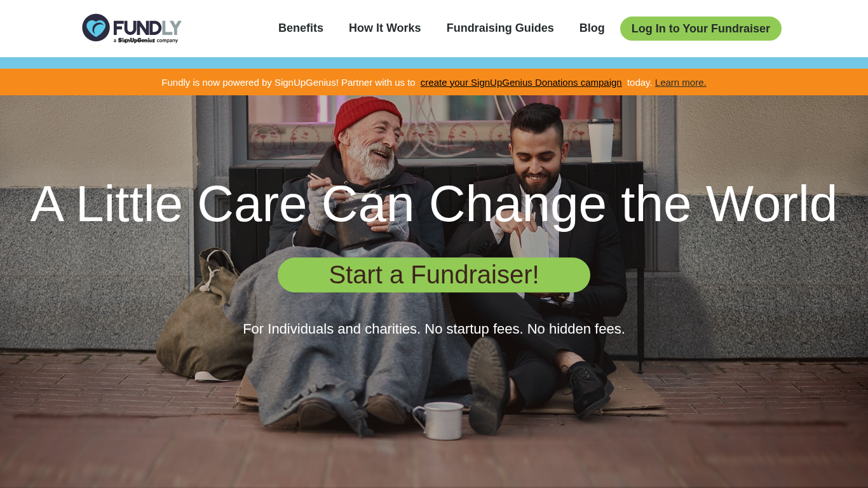Click the Start a Fundraiser! button
Image resolution: width=868 pixels, height=488 pixels.
(434, 274)
